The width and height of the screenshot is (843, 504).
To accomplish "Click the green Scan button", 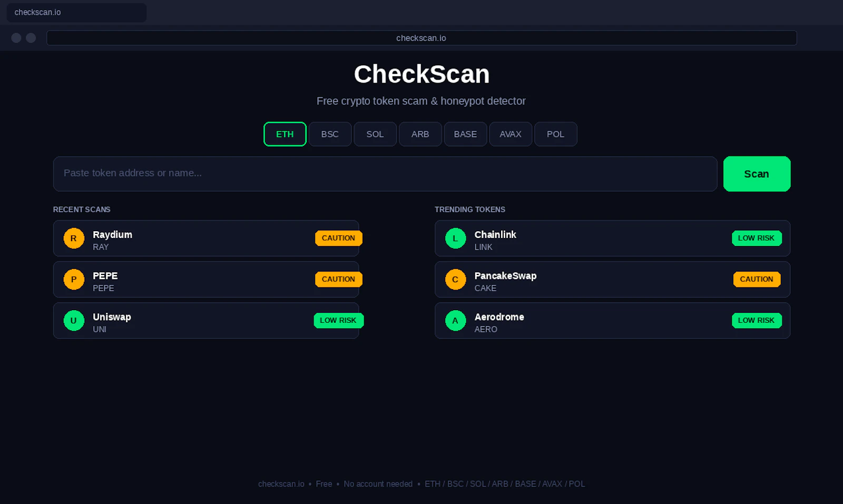I will point(757,174).
